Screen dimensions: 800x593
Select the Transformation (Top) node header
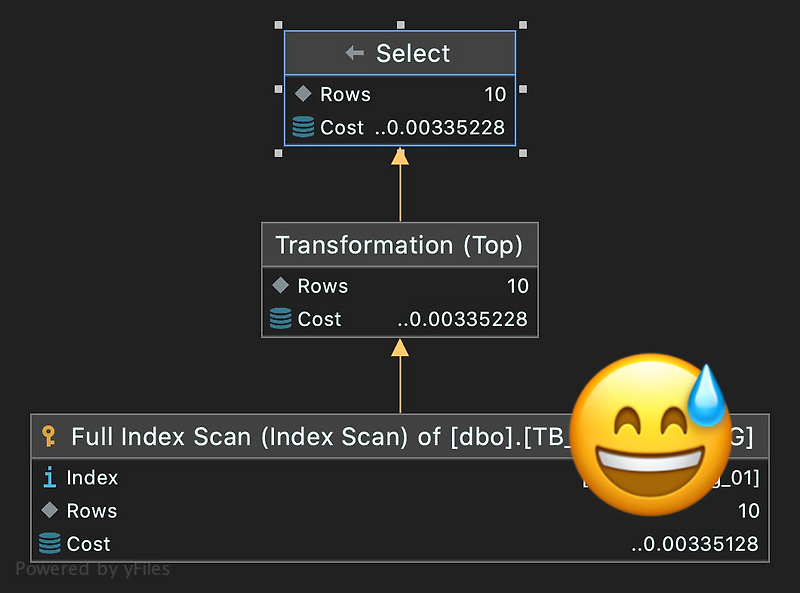pyautogui.click(x=399, y=245)
